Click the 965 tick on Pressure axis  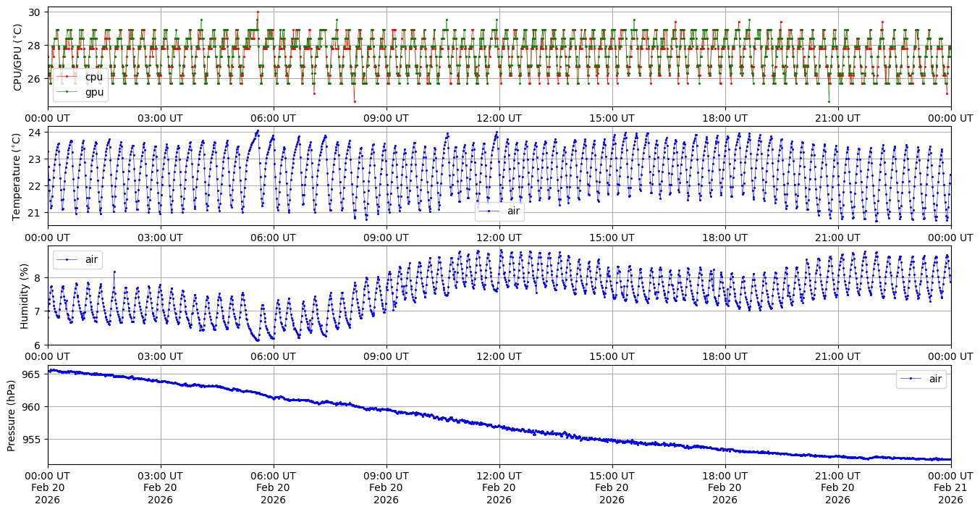(34, 374)
